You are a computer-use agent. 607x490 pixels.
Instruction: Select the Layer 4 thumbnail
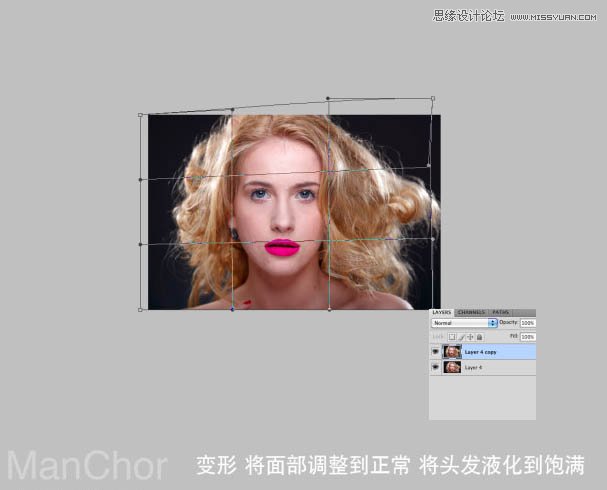point(452,367)
